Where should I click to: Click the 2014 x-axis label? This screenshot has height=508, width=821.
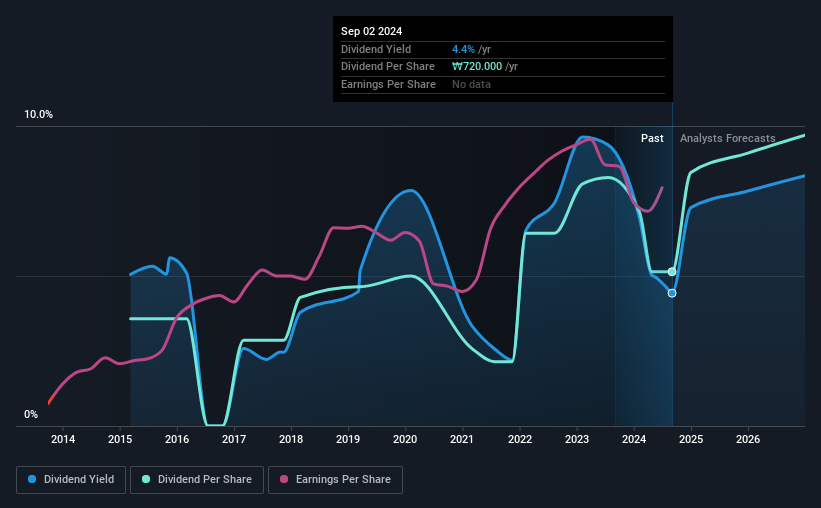click(63, 439)
